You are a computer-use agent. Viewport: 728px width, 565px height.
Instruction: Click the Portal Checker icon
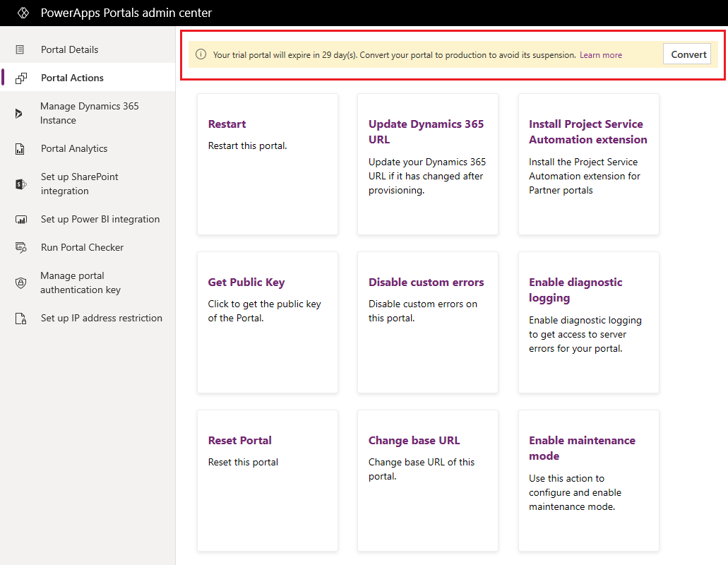(x=21, y=247)
